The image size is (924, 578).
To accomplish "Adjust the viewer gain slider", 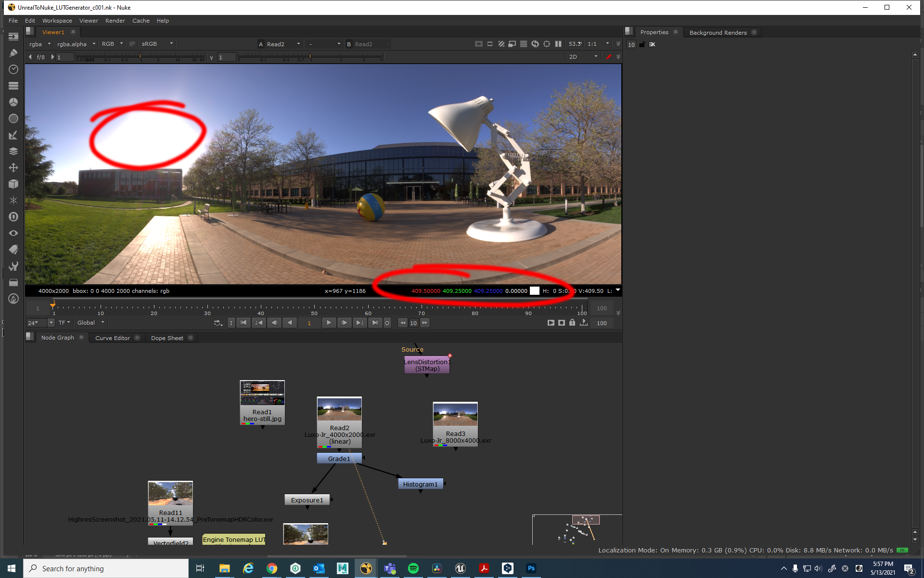I will coord(140,57).
